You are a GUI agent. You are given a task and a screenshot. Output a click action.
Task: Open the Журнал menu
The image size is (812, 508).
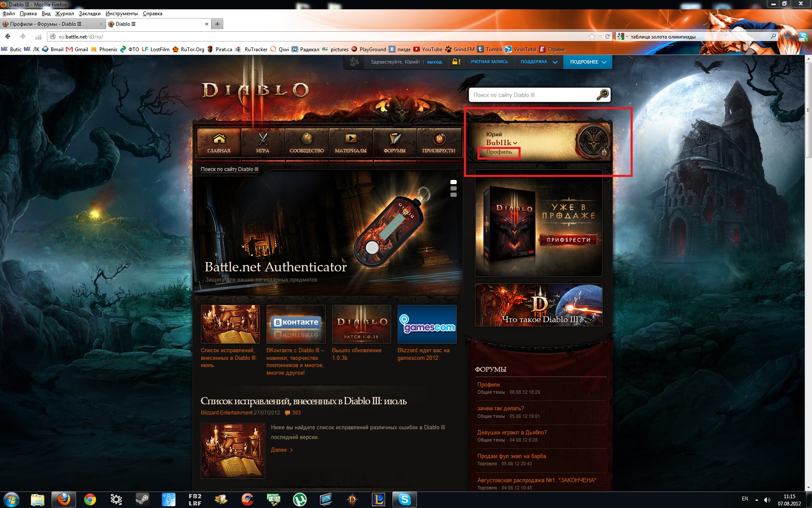[65, 14]
